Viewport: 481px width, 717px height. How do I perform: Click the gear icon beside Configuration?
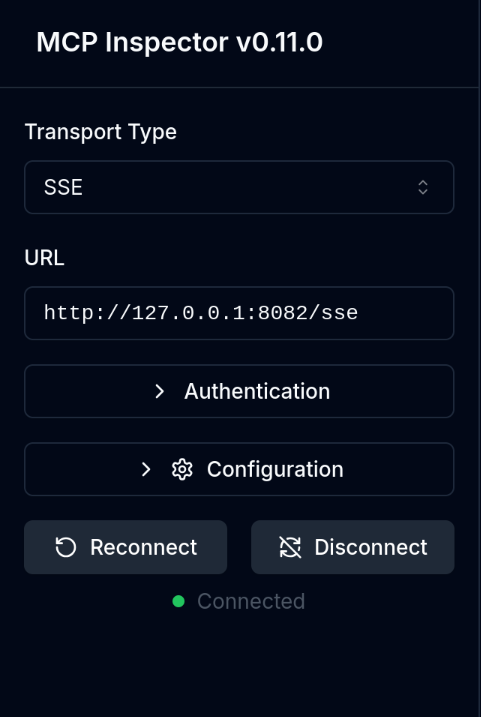point(182,469)
